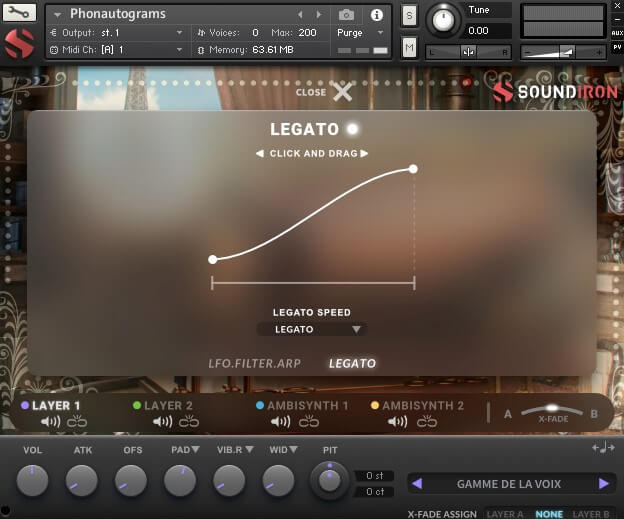The image size is (624, 519).
Task: Click the legato curve lower endpoint handle
Action: [213, 260]
